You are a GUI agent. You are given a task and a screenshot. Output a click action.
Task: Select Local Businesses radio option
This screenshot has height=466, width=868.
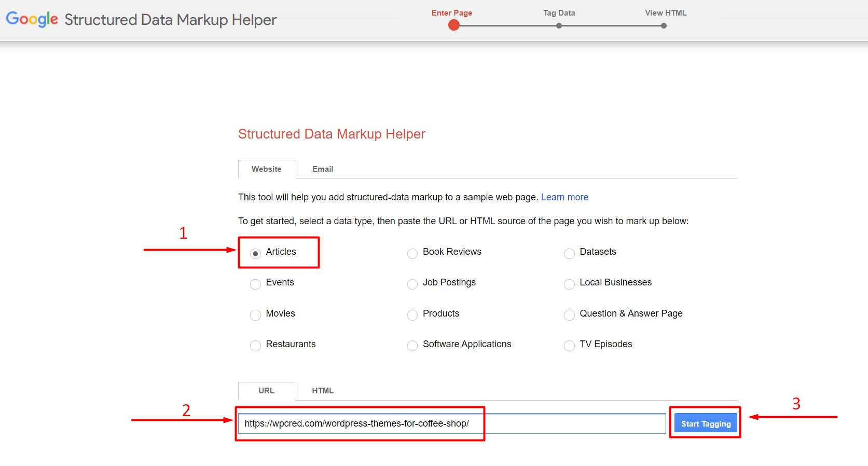point(569,284)
